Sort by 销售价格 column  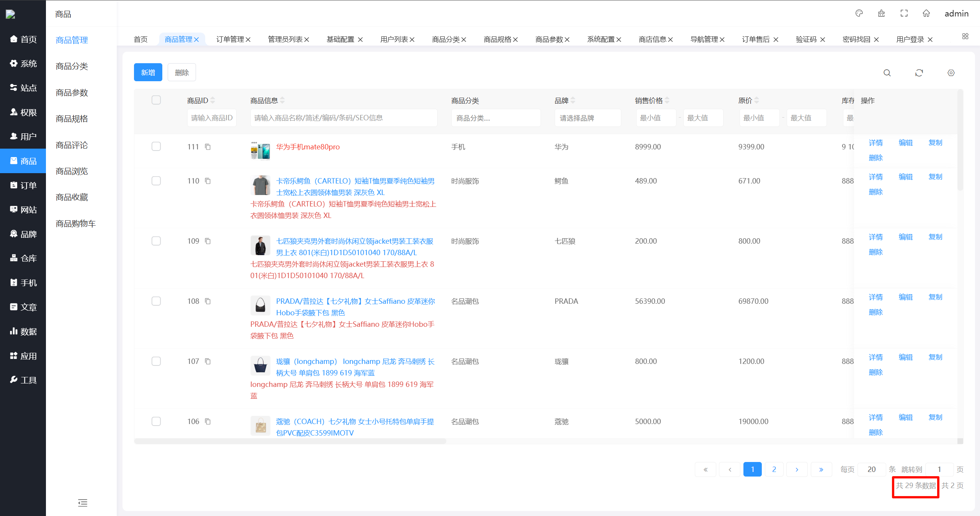point(667,100)
